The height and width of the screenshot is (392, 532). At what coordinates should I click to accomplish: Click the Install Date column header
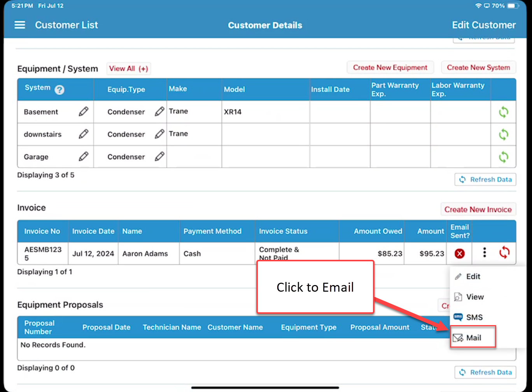[x=330, y=89]
